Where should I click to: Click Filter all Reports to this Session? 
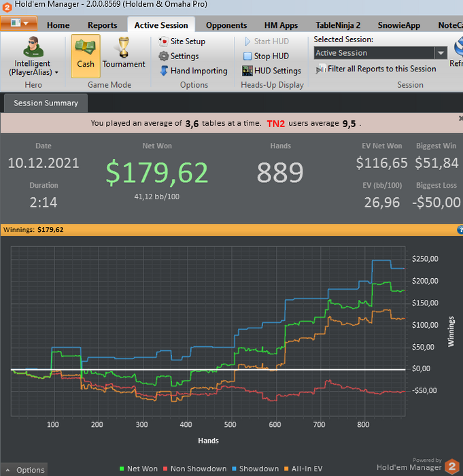381,69
